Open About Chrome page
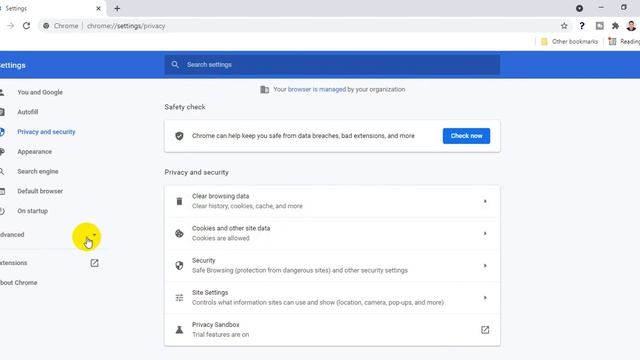 (x=18, y=282)
